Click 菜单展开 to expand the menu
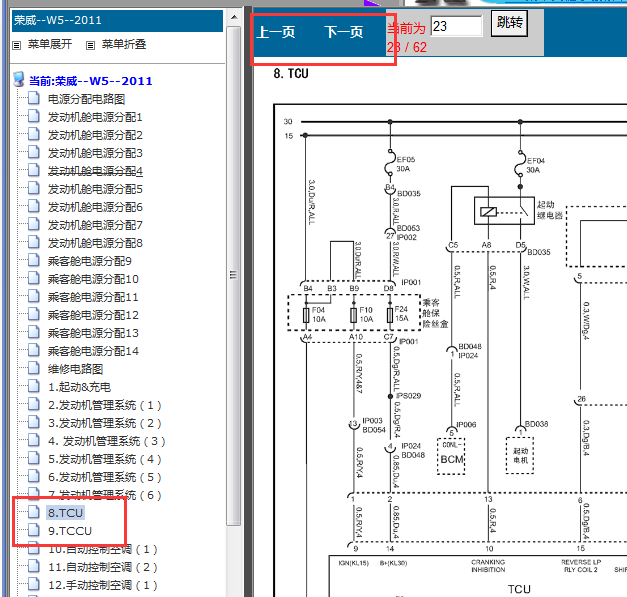The image size is (627, 597). coord(50,44)
